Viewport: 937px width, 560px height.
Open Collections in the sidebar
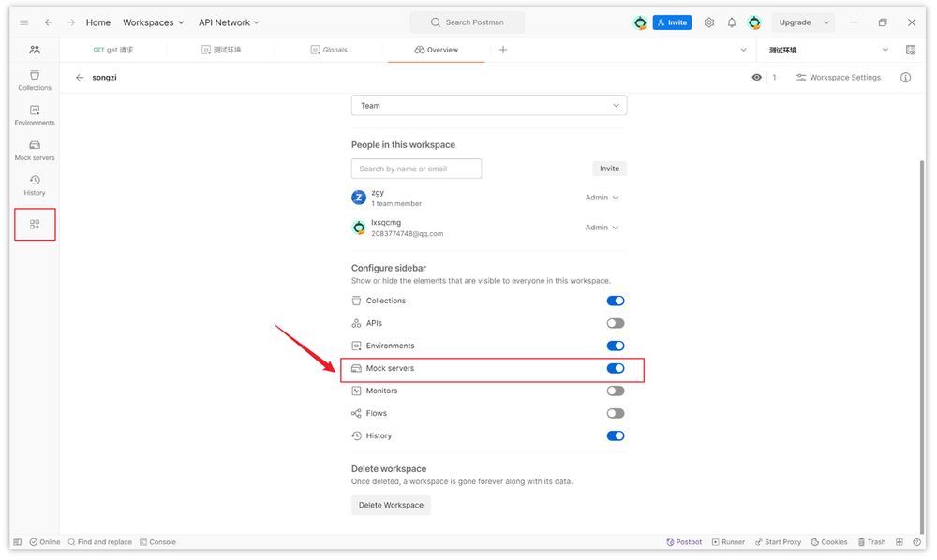pos(35,80)
